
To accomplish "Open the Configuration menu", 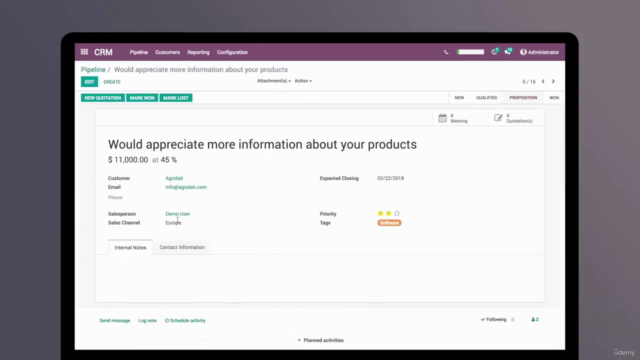I will coord(232,52).
